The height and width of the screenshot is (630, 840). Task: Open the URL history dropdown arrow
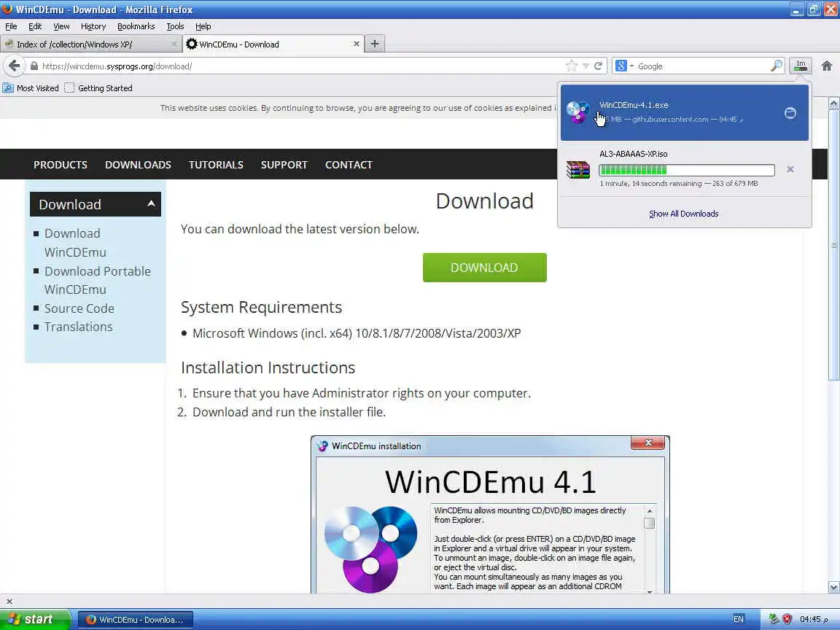(586, 66)
